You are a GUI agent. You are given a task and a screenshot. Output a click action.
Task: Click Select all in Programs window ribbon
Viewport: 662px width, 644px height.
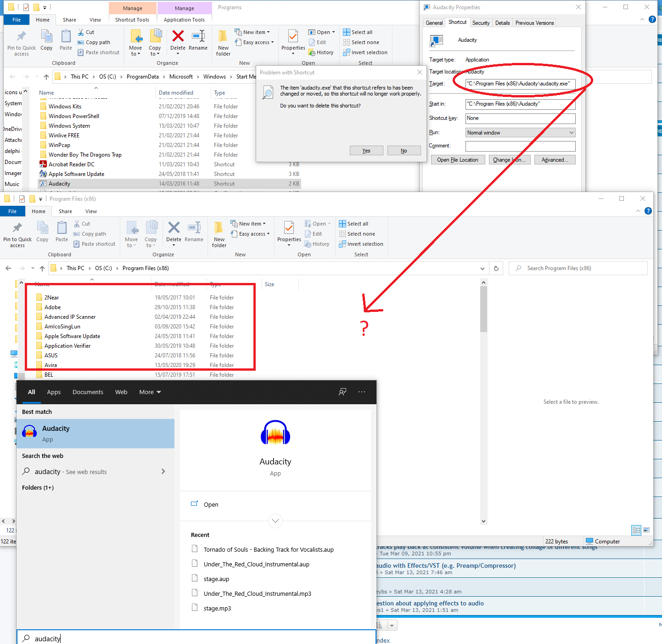click(358, 32)
